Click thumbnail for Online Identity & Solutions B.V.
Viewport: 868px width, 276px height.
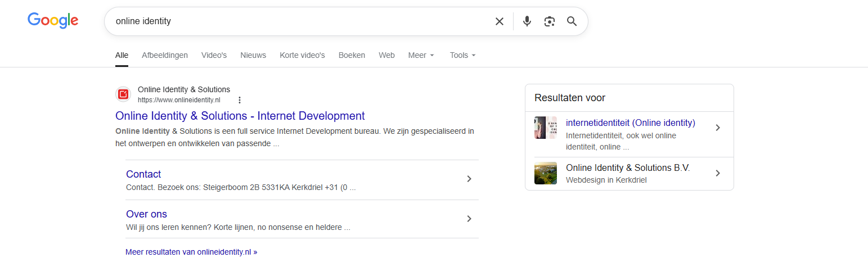tap(545, 173)
